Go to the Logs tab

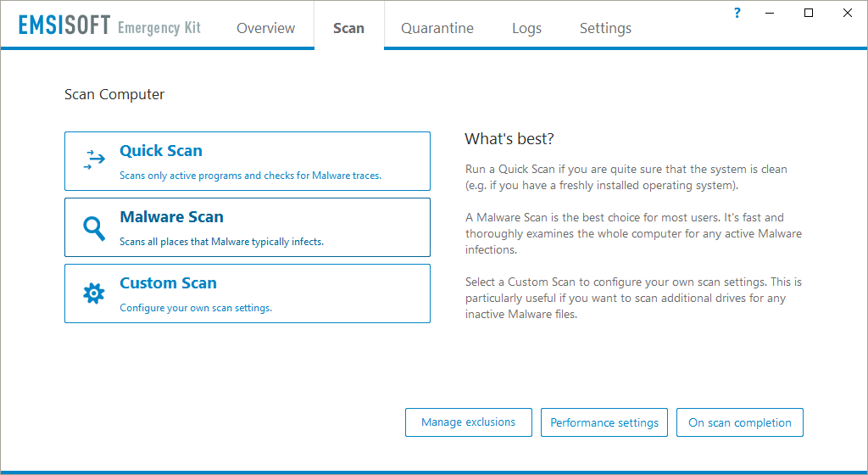point(526,28)
